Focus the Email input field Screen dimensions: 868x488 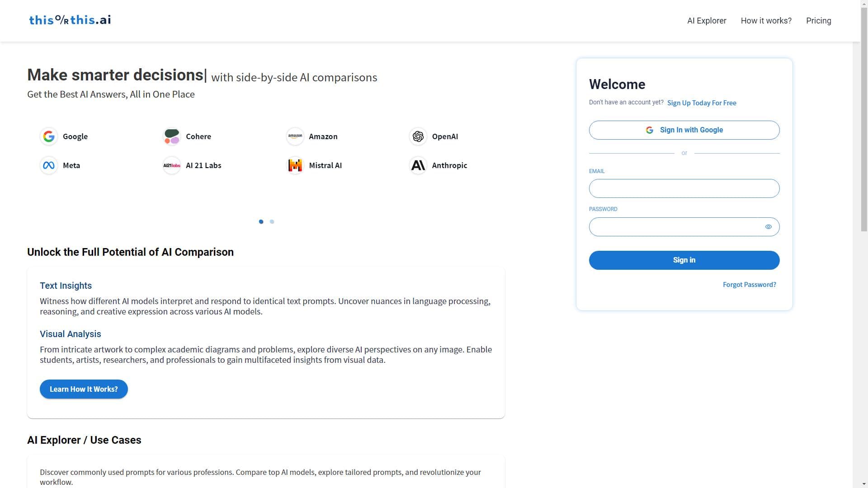point(684,188)
